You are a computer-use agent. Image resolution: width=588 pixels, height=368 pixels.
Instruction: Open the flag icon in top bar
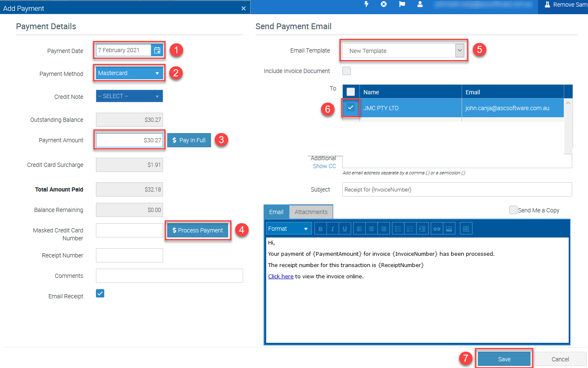click(402, 4)
